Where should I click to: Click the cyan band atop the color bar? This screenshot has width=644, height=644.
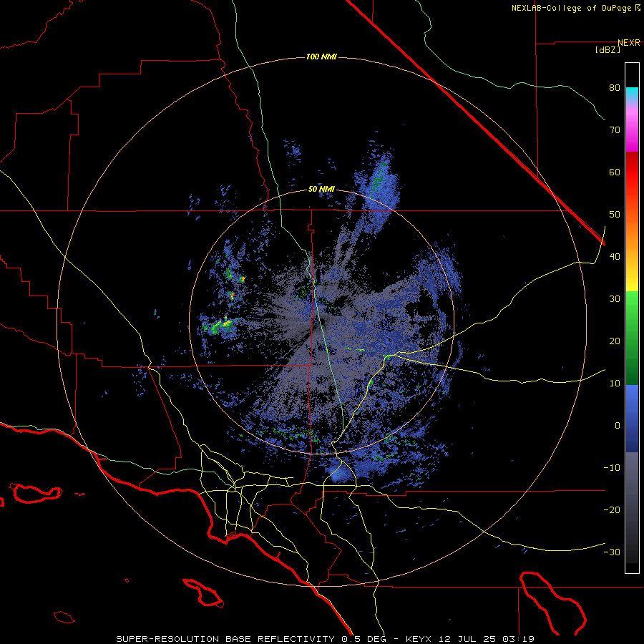tap(632, 94)
